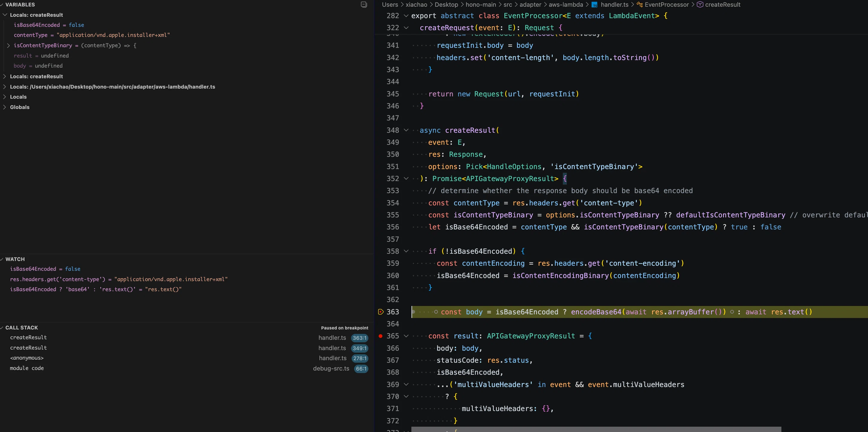Click 'return new Request(url, requestInit)' on line 345
Screen dimensions: 868x432
[504, 94]
